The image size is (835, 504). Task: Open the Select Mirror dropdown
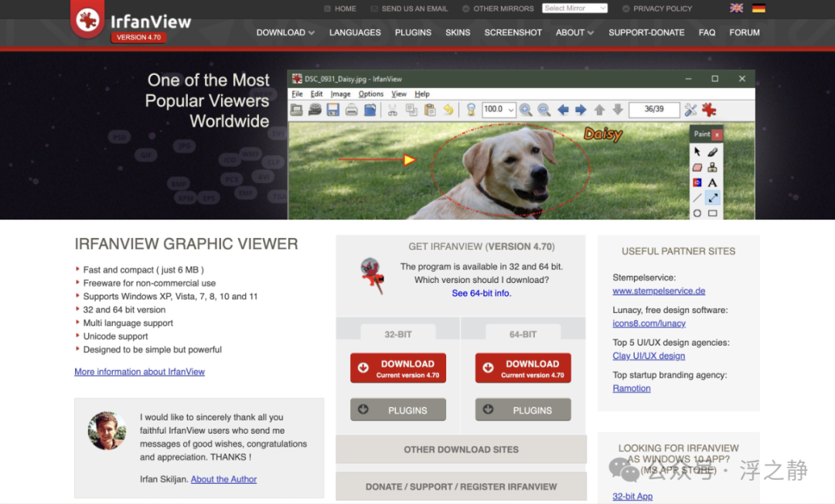pyautogui.click(x=574, y=8)
